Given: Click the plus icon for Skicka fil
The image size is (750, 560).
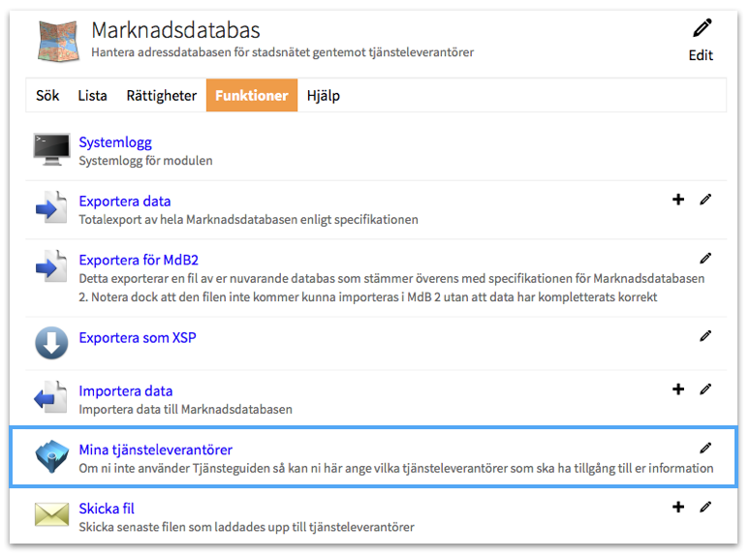Looking at the screenshot, I should (x=678, y=507).
